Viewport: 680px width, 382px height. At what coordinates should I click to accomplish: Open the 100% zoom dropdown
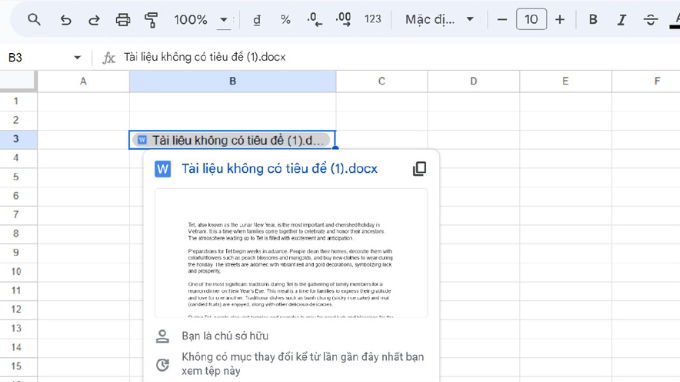click(201, 20)
